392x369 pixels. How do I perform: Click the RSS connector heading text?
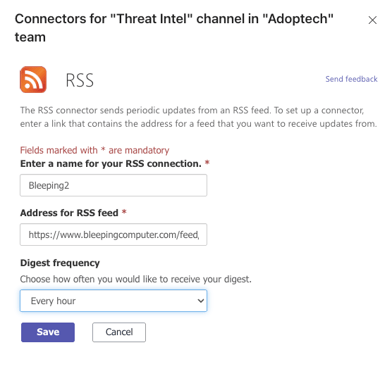[x=80, y=80]
